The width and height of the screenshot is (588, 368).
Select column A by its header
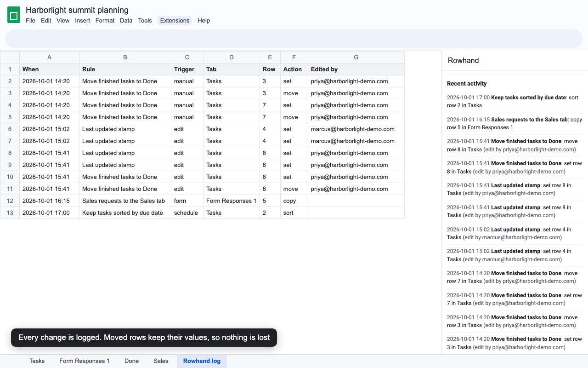click(x=49, y=57)
